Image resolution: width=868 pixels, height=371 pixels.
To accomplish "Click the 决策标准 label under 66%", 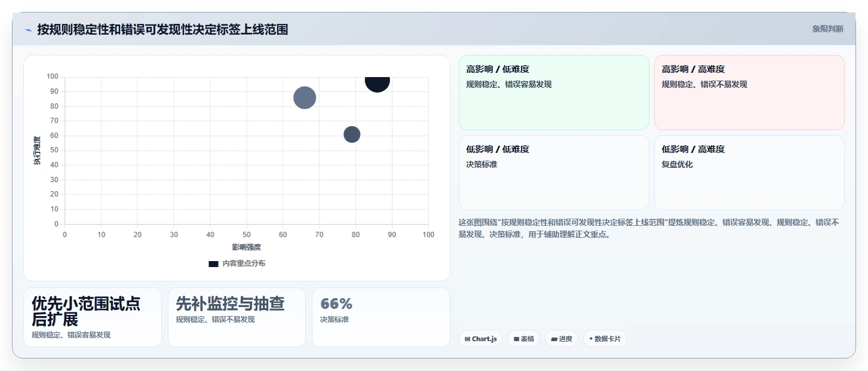I will coord(335,320).
